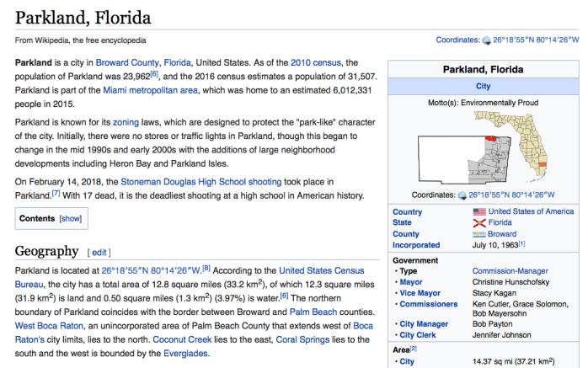Click the globe icon beside the top-right coordinates

(x=485, y=40)
